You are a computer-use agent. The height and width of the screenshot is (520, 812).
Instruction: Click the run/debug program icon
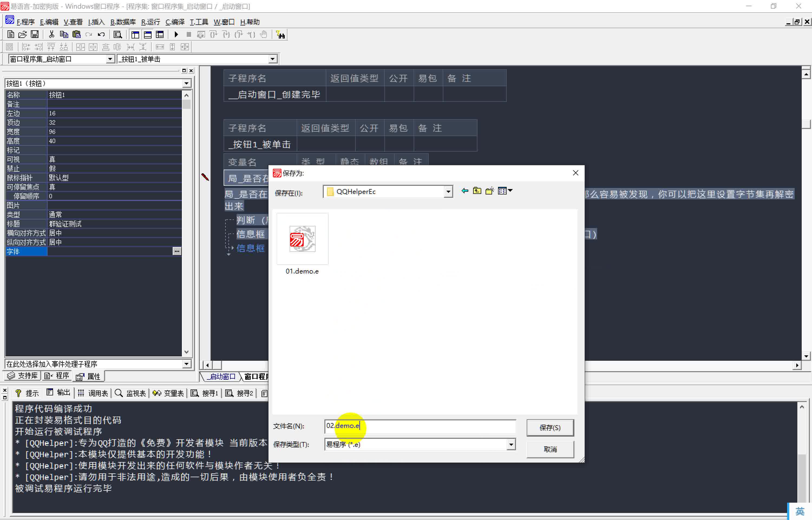[x=177, y=35]
